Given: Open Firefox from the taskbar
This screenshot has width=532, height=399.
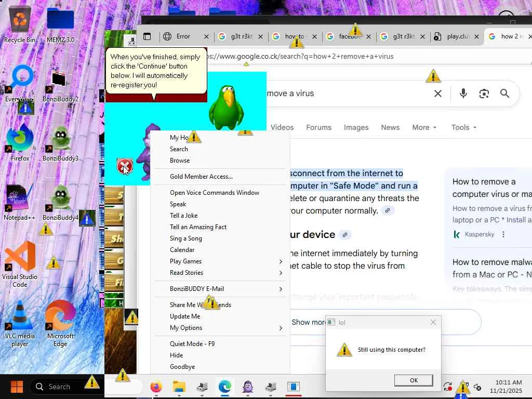Looking at the screenshot, I should pos(156,387).
